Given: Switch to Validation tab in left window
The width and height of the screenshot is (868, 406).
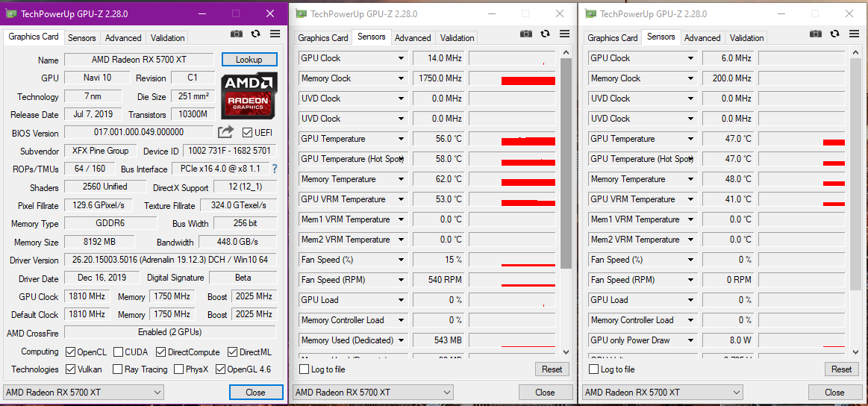Looking at the screenshot, I should [167, 37].
